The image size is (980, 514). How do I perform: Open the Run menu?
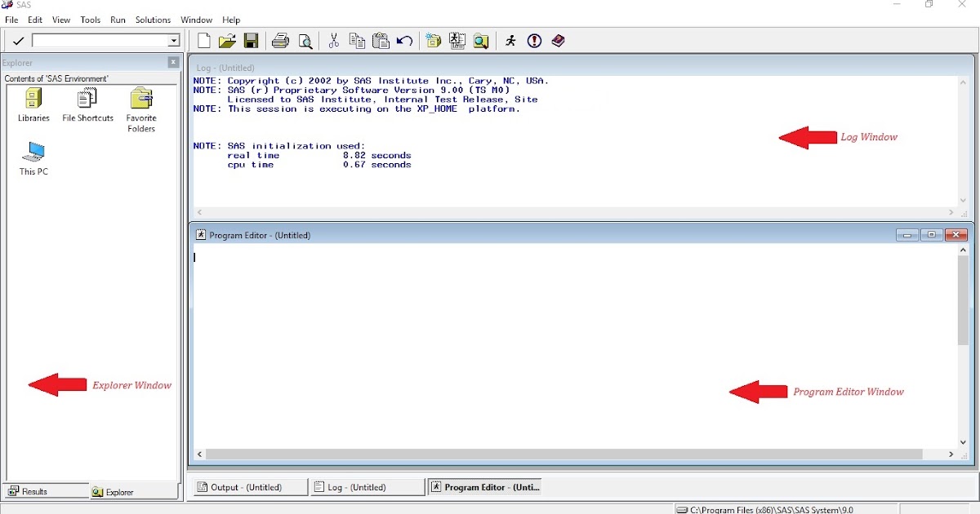tap(118, 20)
